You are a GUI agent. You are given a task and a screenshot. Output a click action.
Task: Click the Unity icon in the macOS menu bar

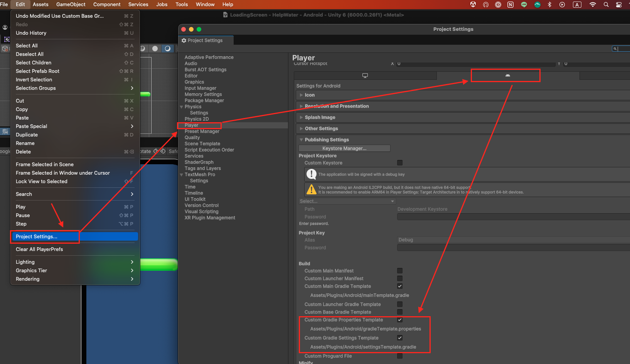point(473,5)
